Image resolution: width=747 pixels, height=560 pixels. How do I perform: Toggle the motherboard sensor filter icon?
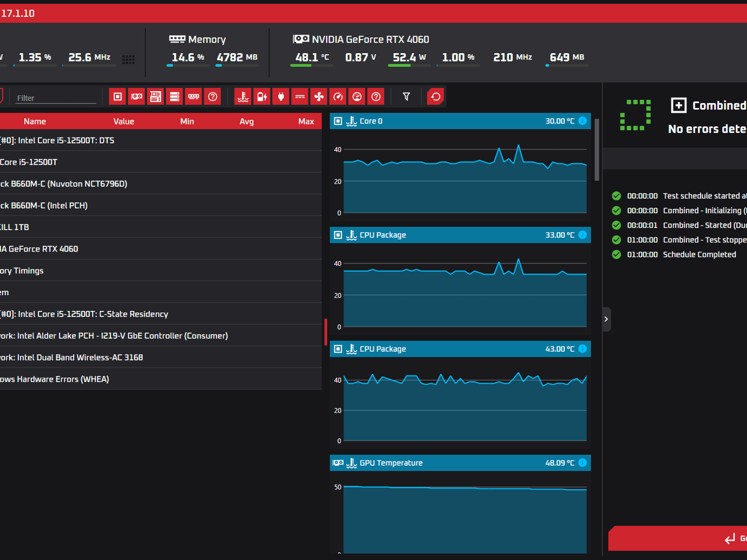coord(155,97)
